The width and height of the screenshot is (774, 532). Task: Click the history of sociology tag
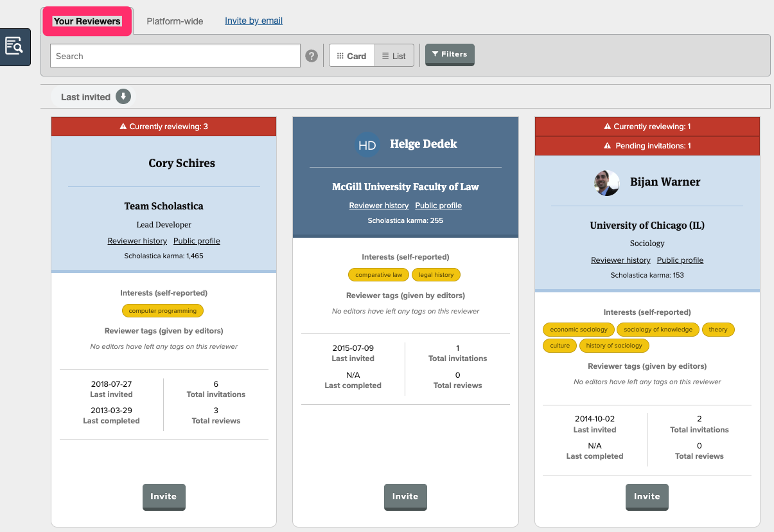pyautogui.click(x=614, y=346)
